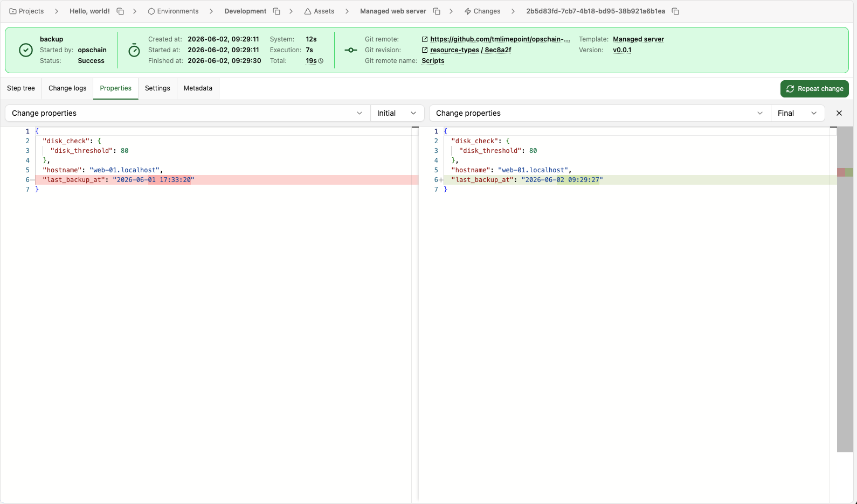Screen dimensions: 857x504
Task: Copy the Development environment identifier
Action: [277, 11]
